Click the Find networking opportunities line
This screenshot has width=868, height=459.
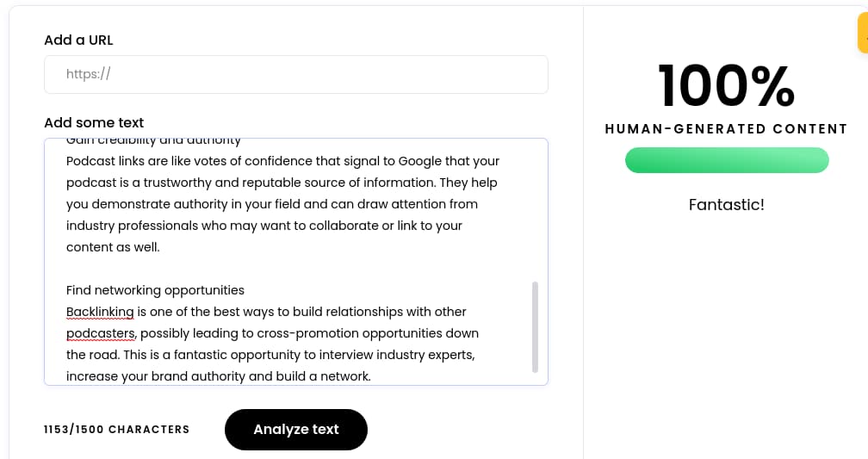click(x=155, y=290)
